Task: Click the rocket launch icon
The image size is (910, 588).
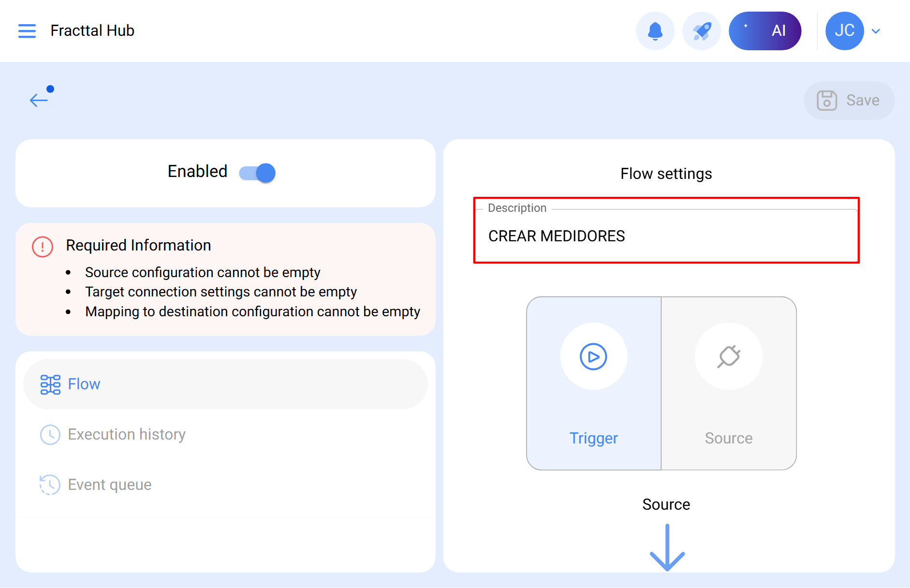Action: click(x=701, y=31)
